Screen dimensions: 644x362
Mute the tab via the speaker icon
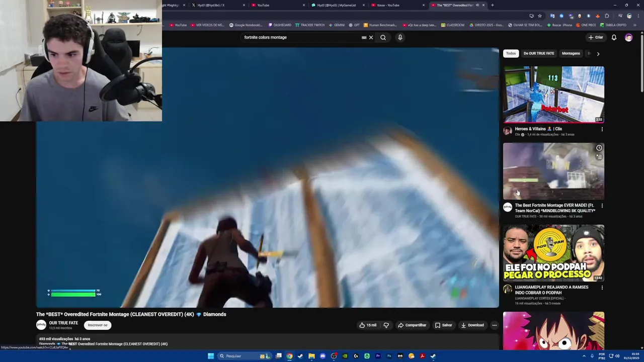[x=477, y=5]
